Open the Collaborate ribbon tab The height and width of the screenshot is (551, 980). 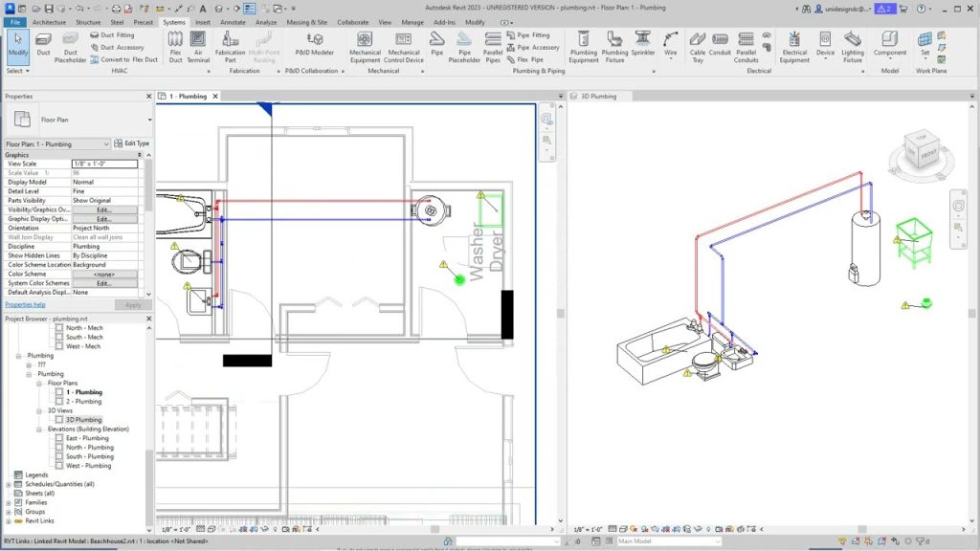[352, 22]
